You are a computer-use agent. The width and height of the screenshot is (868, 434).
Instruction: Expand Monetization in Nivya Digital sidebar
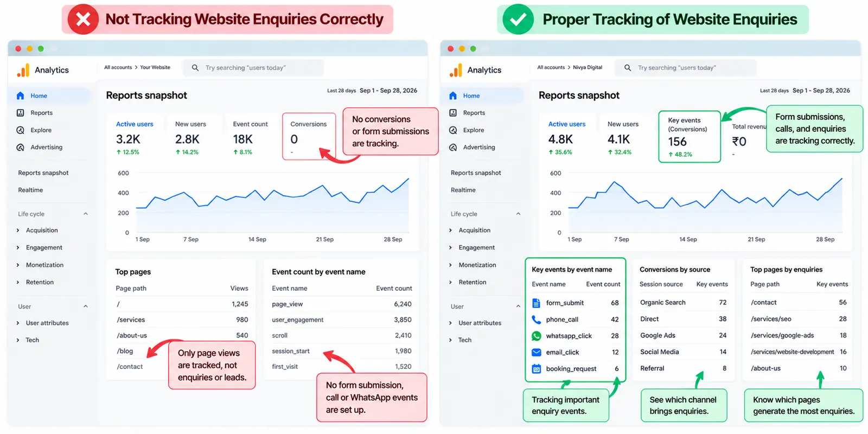tap(450, 265)
